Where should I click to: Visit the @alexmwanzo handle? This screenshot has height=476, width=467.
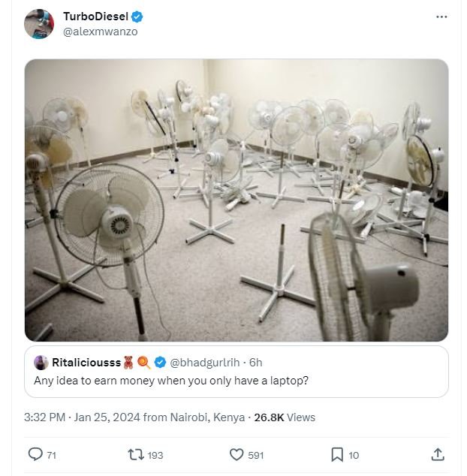point(100,32)
